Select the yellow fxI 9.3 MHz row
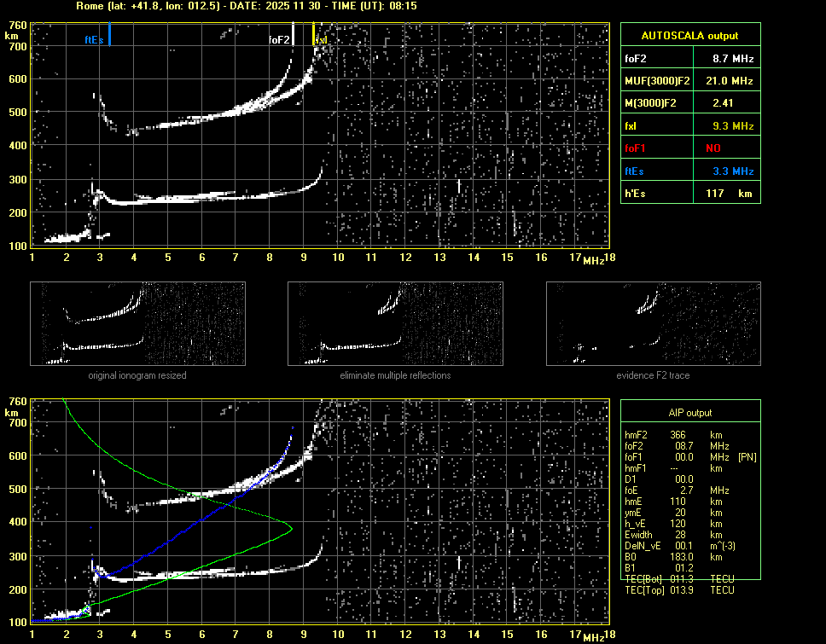The height and width of the screenshot is (644, 826). pyautogui.click(x=689, y=126)
